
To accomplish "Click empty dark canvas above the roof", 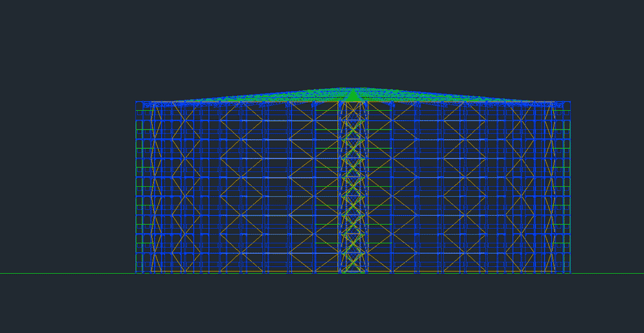I will pyautogui.click(x=322, y=39).
